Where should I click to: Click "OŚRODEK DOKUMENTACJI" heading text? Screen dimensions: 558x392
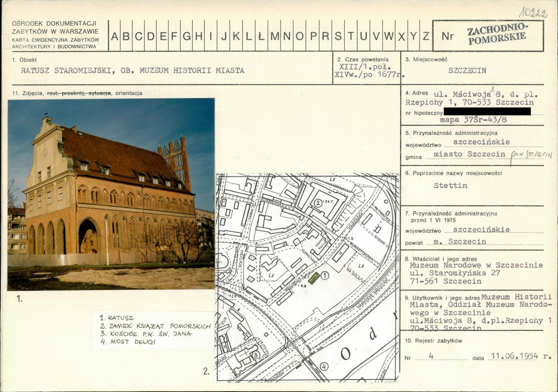click(x=54, y=23)
